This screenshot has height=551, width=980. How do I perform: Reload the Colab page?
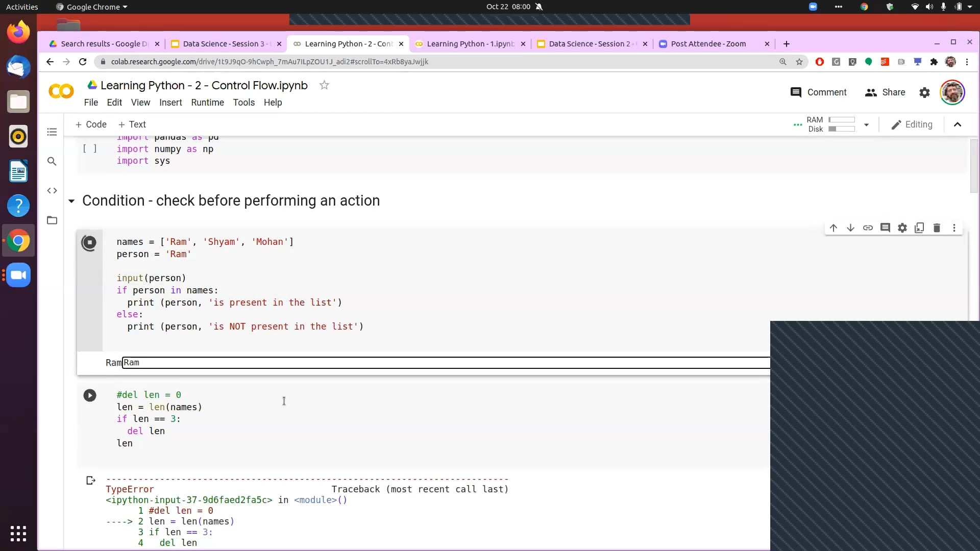tap(83, 62)
